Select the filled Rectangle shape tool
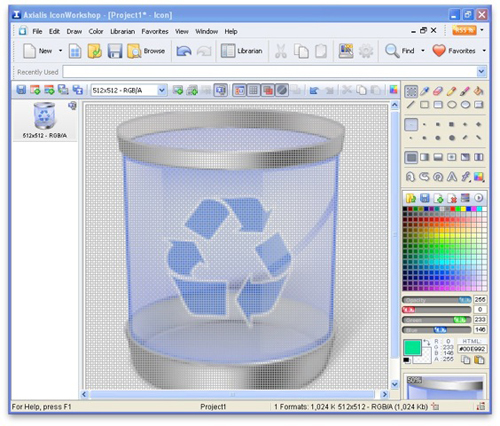Screen dimensions: 500x426 pyautogui.click(x=438, y=105)
